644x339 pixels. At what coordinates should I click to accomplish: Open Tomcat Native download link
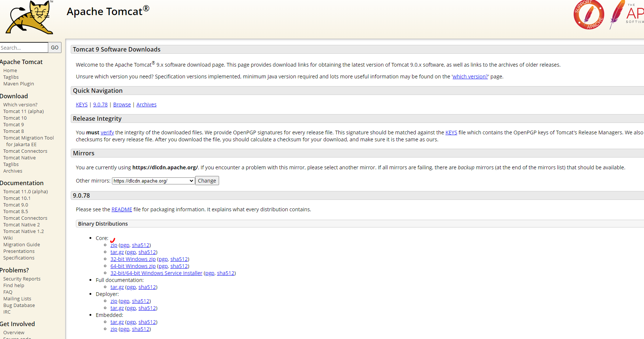pyautogui.click(x=20, y=158)
